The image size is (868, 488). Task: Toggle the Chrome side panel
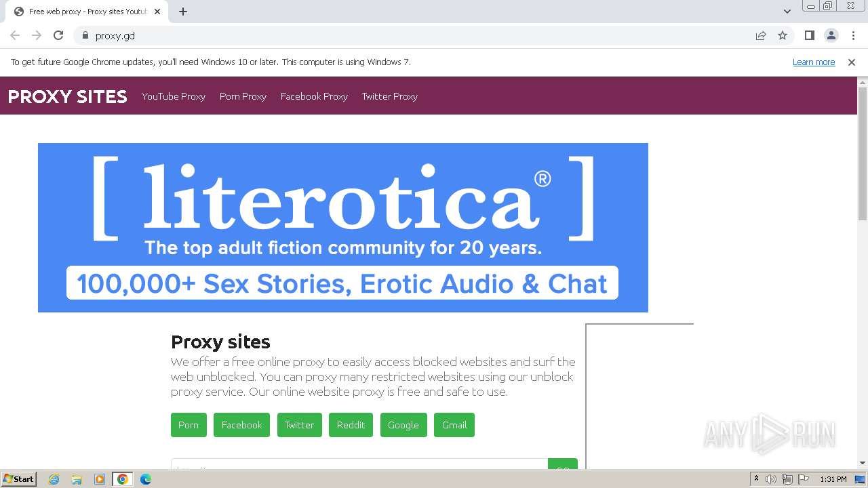[x=809, y=35]
